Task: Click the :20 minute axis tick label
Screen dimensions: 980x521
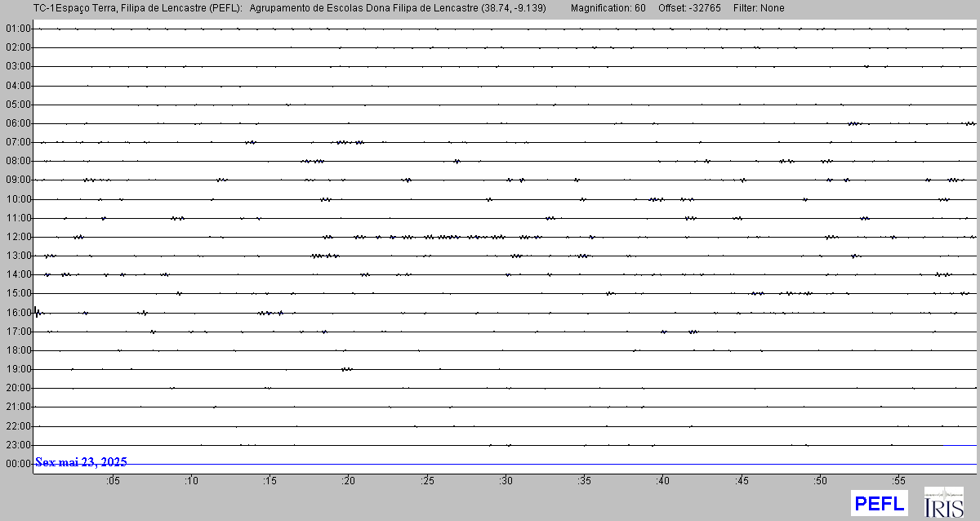Action: pos(349,481)
